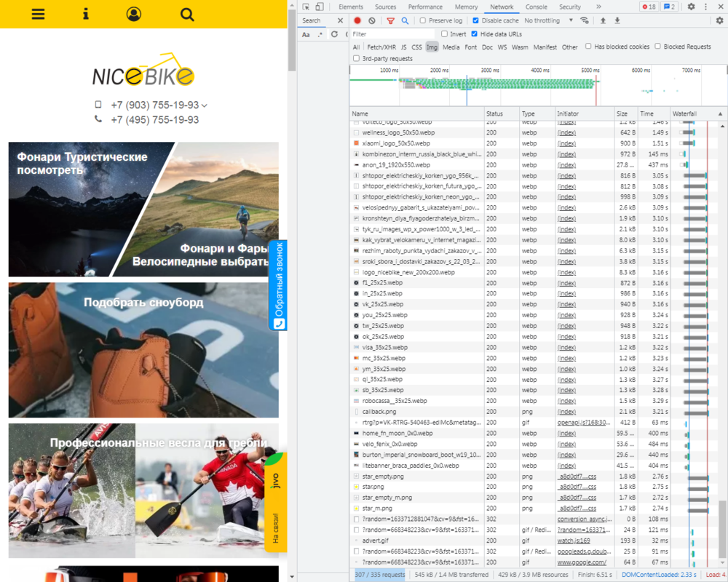Click the refresh search icon
This screenshot has height=582, width=728.
point(334,34)
